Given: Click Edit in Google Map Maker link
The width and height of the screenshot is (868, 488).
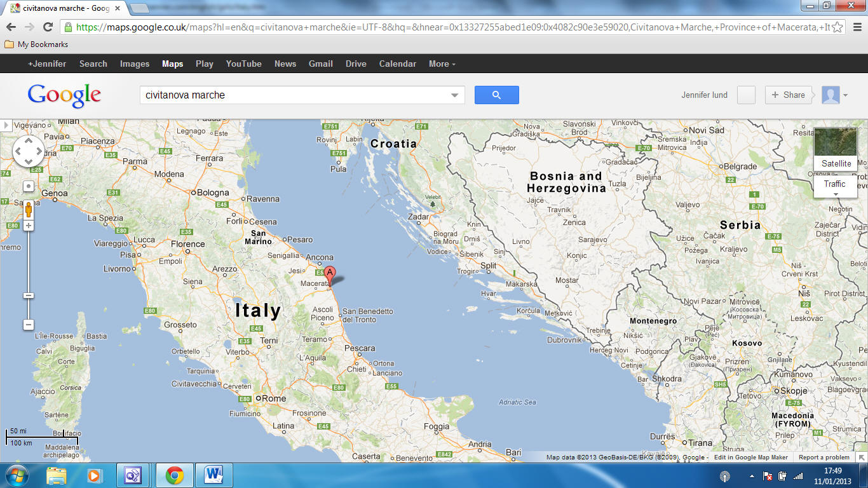Looking at the screenshot, I should point(751,457).
